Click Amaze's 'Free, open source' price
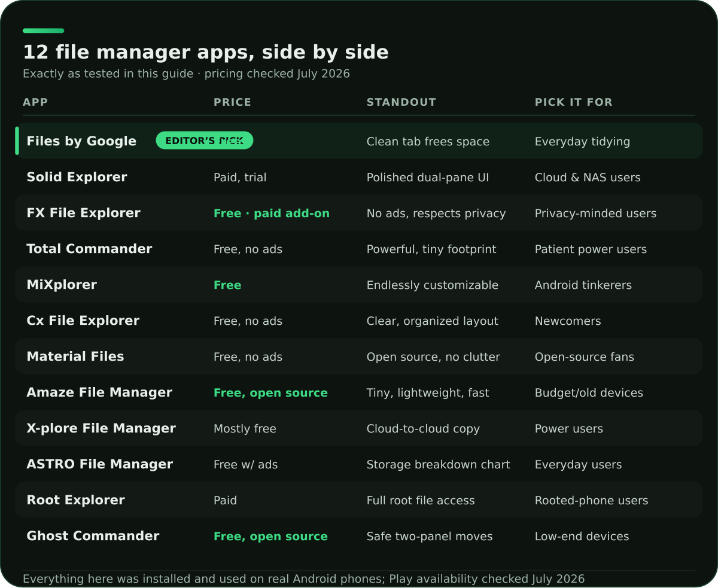Viewport: 718px width, 588px height. (270, 393)
